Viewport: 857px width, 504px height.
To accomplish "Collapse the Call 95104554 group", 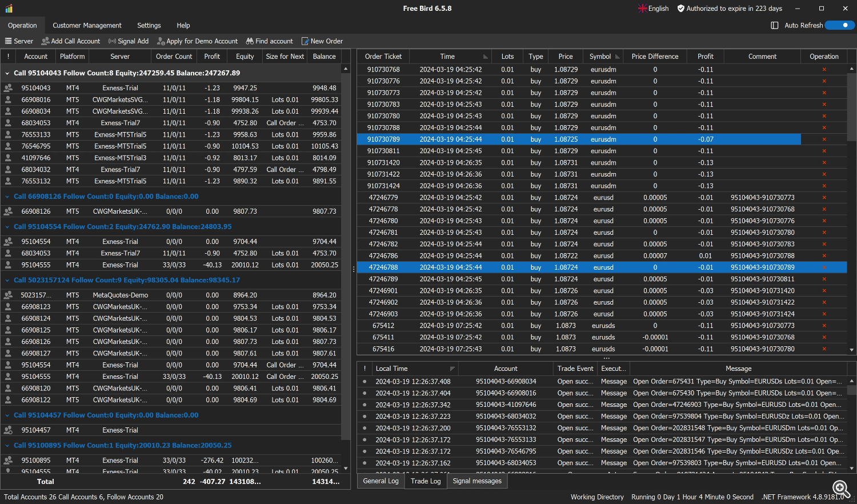I will tap(7, 227).
